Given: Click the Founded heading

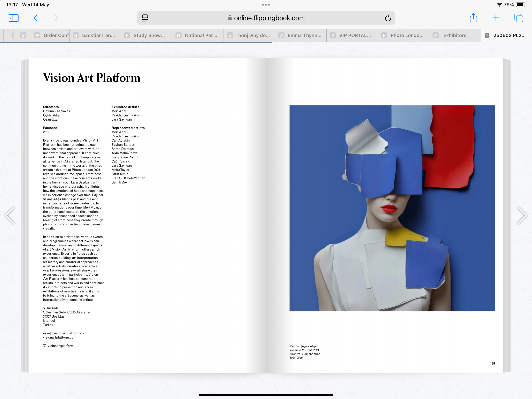Looking at the screenshot, I should [x=50, y=128].
